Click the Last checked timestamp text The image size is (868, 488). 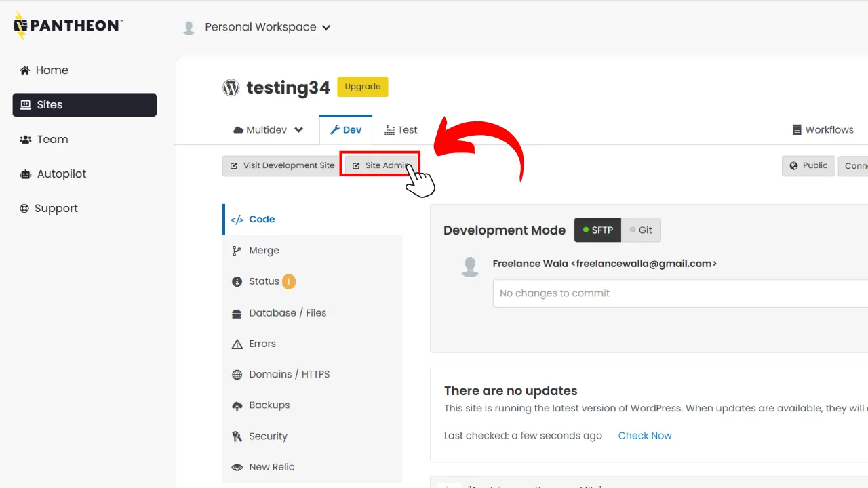point(523,436)
